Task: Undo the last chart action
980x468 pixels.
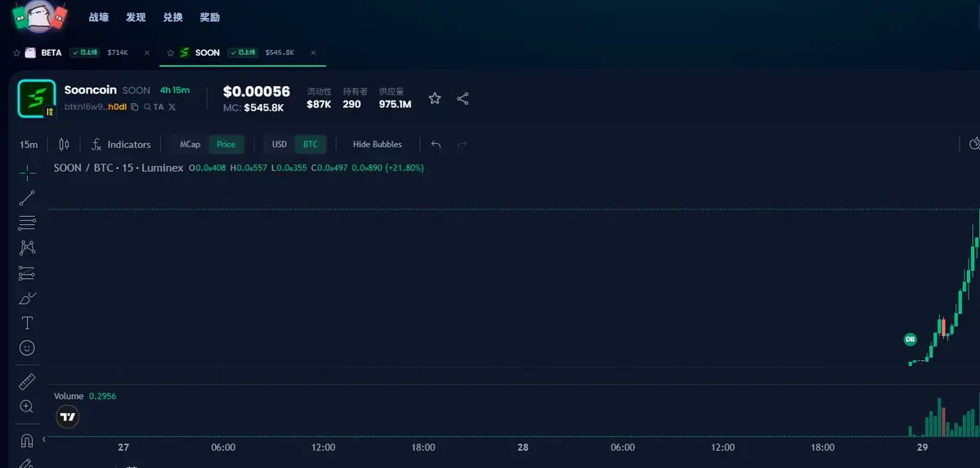Action: click(x=436, y=145)
